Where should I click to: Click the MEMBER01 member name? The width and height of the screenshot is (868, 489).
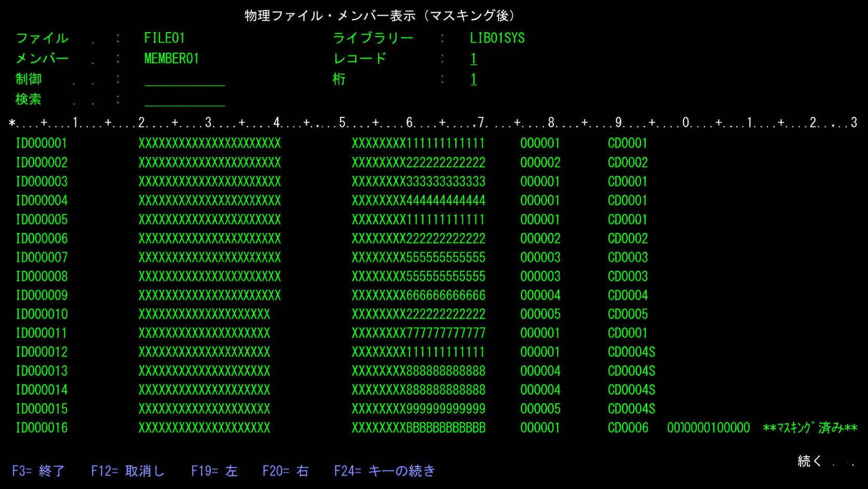pyautogui.click(x=171, y=59)
